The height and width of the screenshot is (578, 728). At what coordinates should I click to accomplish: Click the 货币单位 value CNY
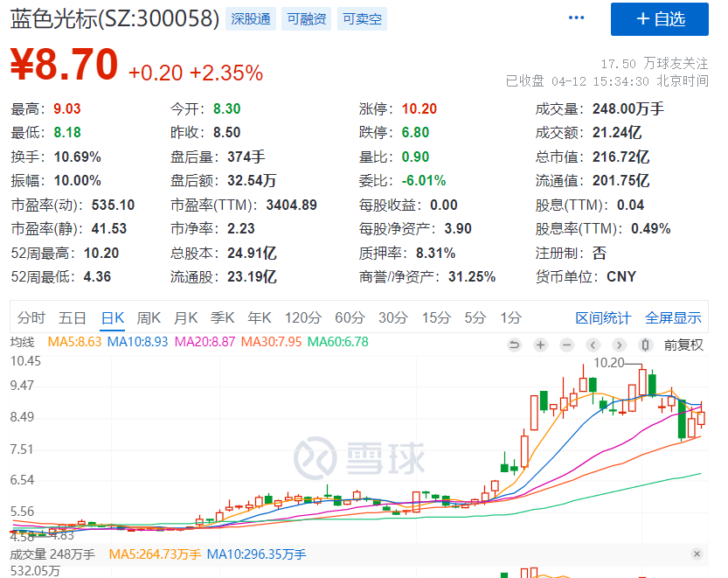tap(621, 277)
